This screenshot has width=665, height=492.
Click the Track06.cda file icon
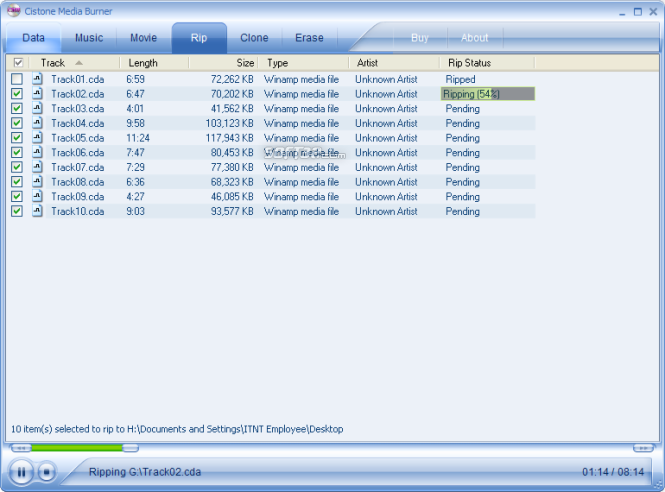tap(38, 152)
